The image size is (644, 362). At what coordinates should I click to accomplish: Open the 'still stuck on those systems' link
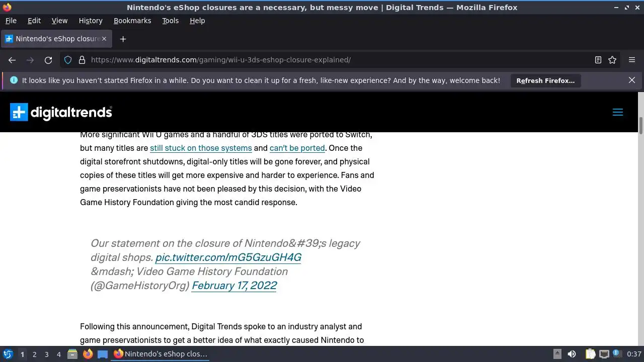coord(201,148)
